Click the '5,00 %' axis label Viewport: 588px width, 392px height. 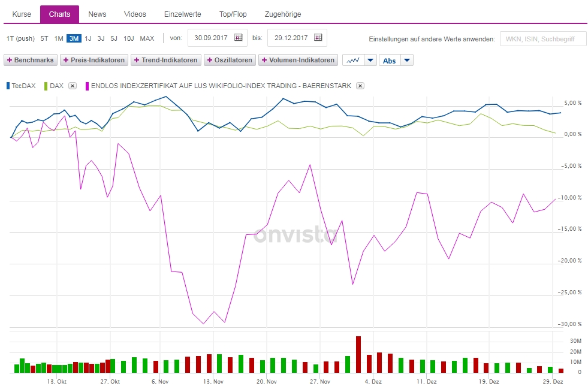point(573,102)
